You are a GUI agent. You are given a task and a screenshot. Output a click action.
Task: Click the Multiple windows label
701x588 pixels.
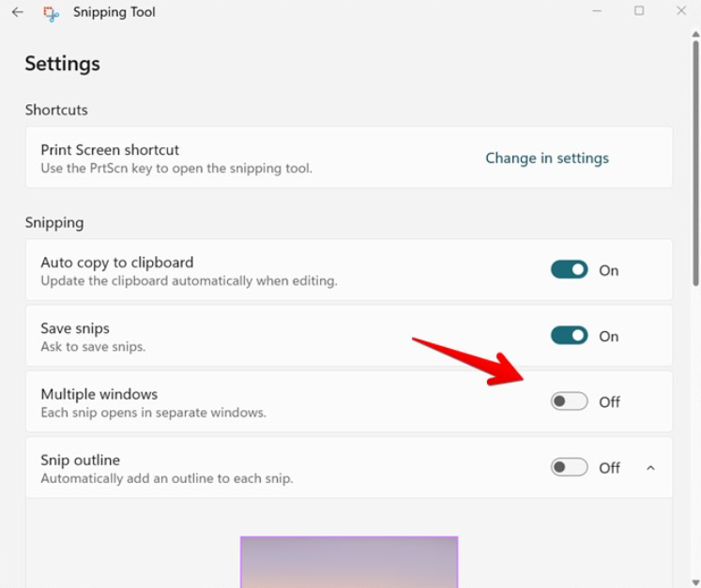(99, 394)
